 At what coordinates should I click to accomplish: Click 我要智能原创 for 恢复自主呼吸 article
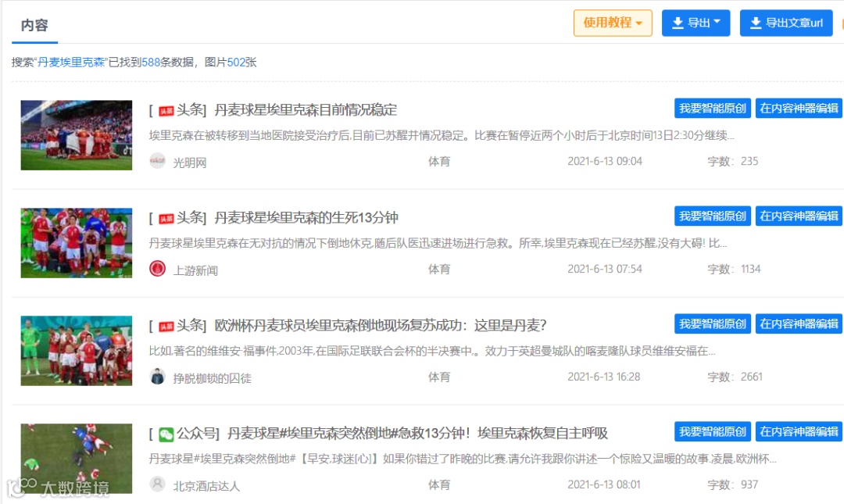tap(712, 431)
